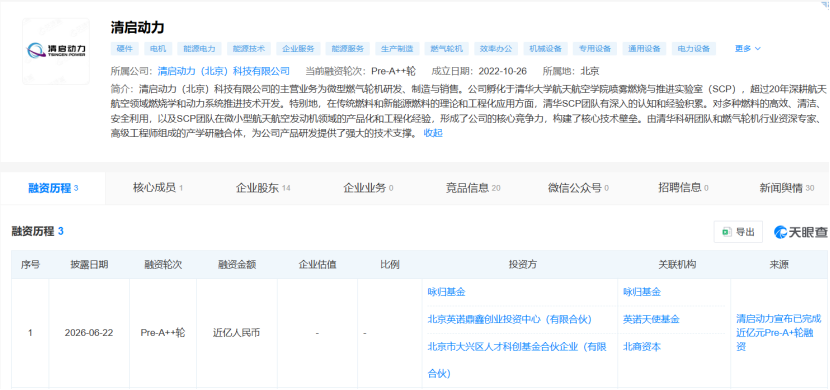Click the 天眼查 logo icon
This screenshot has height=390, width=830.
(x=781, y=232)
